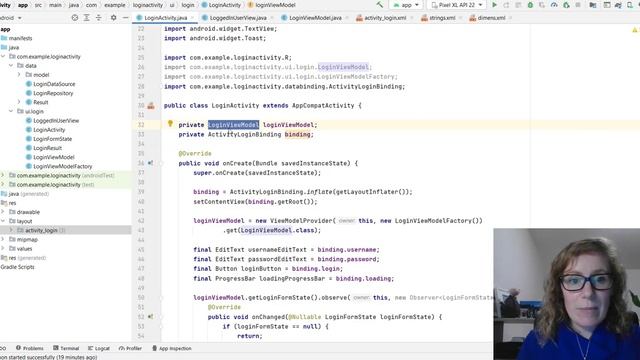Viewport: 640px width, 360px height.
Task: Expand the model folder
Action: pos(19,75)
